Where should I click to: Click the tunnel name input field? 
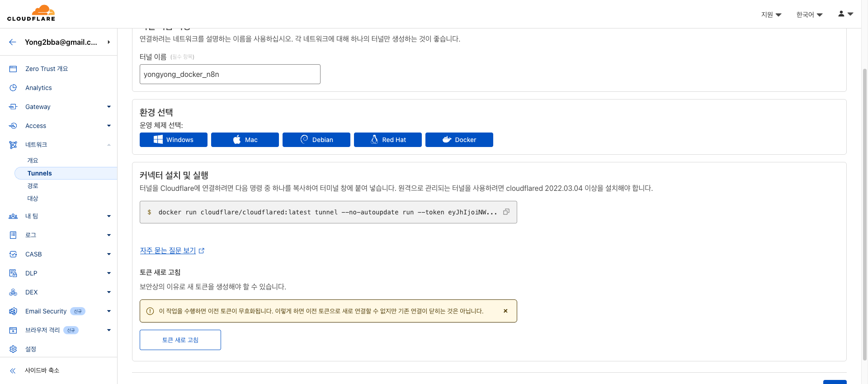[230, 74]
